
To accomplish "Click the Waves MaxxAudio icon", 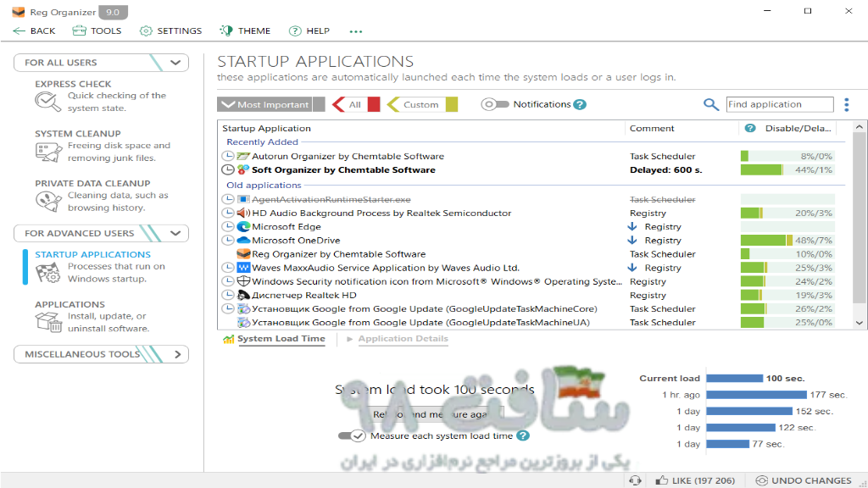I will pyautogui.click(x=243, y=268).
